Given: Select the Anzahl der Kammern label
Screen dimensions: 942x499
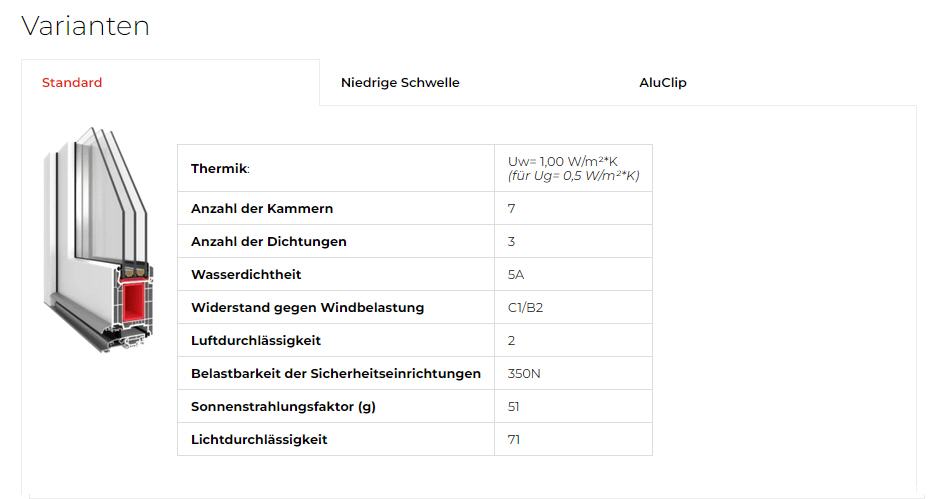Looking at the screenshot, I should [x=262, y=208].
